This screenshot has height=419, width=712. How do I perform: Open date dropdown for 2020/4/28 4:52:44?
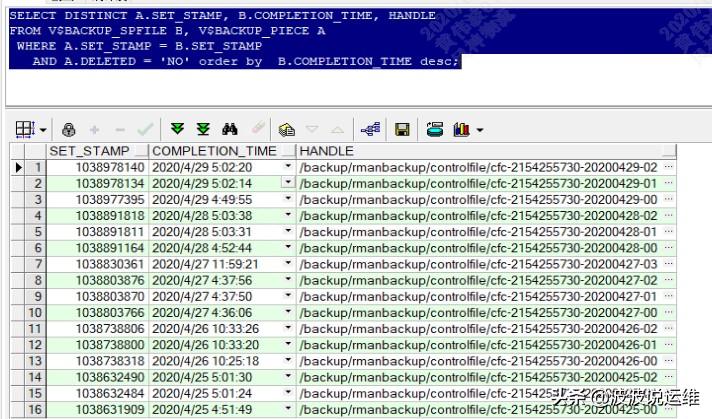coord(288,247)
